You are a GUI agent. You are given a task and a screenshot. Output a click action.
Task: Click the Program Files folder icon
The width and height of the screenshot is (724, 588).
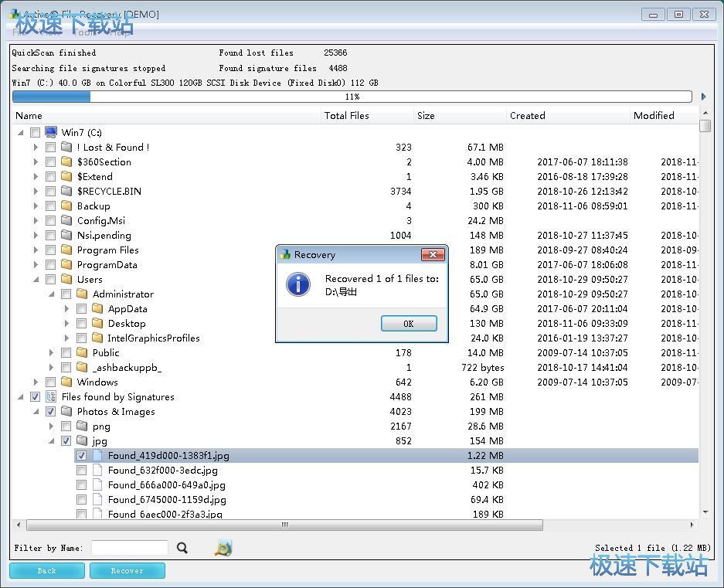(66, 250)
